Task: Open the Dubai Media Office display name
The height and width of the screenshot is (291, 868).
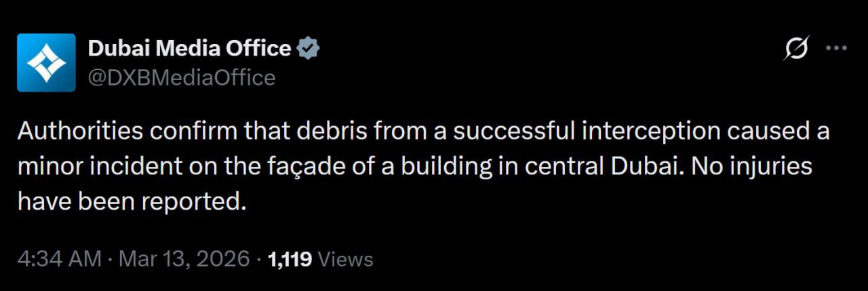Action: click(x=190, y=49)
